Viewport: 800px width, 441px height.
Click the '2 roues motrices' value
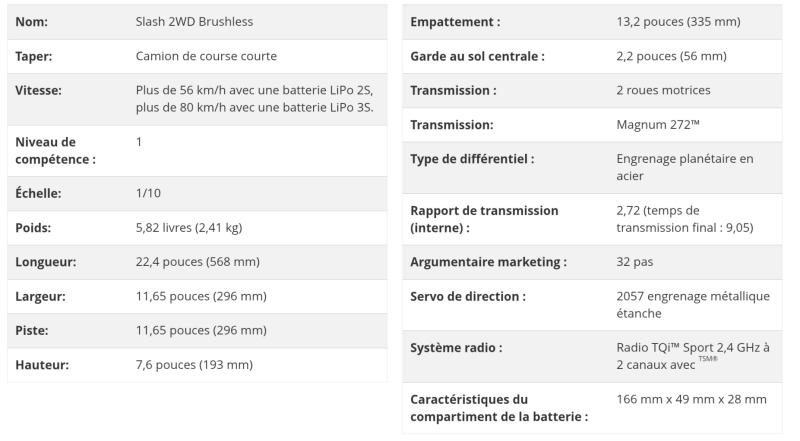663,90
